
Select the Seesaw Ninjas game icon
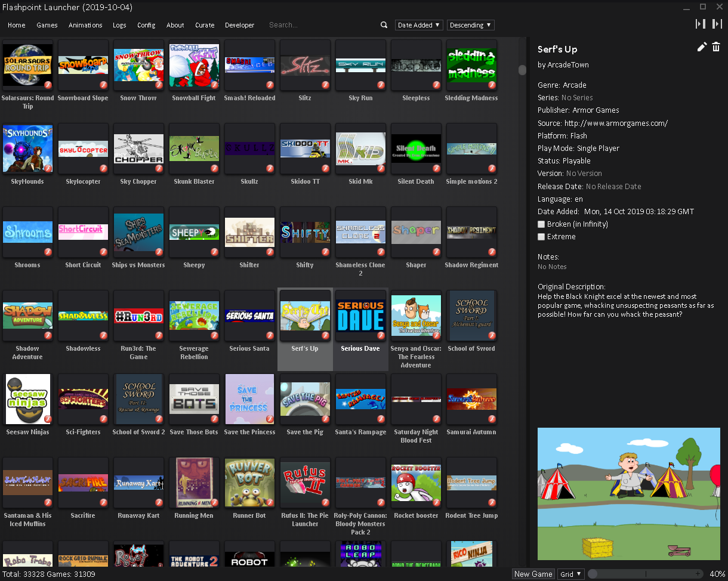point(27,400)
